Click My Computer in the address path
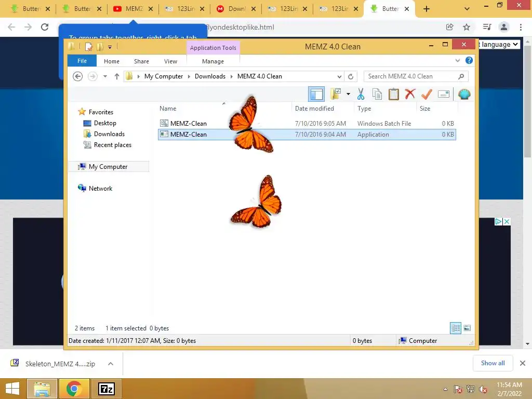Image resolution: width=532 pixels, height=399 pixels. [x=164, y=76]
